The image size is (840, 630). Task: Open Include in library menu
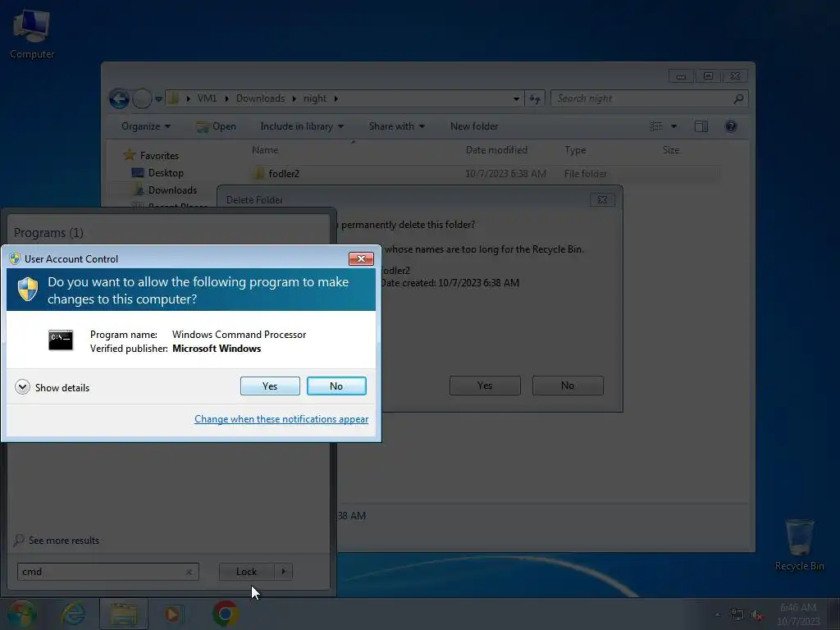[x=302, y=126]
